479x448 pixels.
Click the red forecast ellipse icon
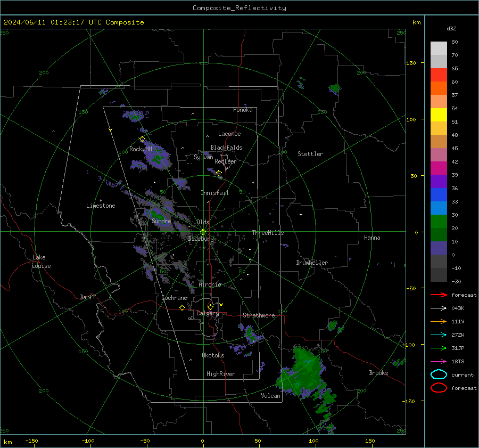pos(439,388)
